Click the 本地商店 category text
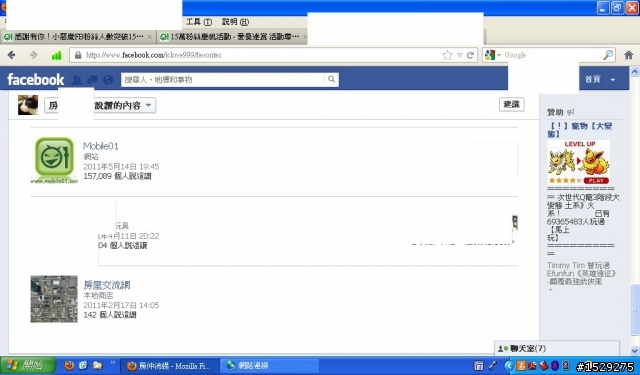Image resolution: width=640 pixels, height=375 pixels. pos(98,295)
